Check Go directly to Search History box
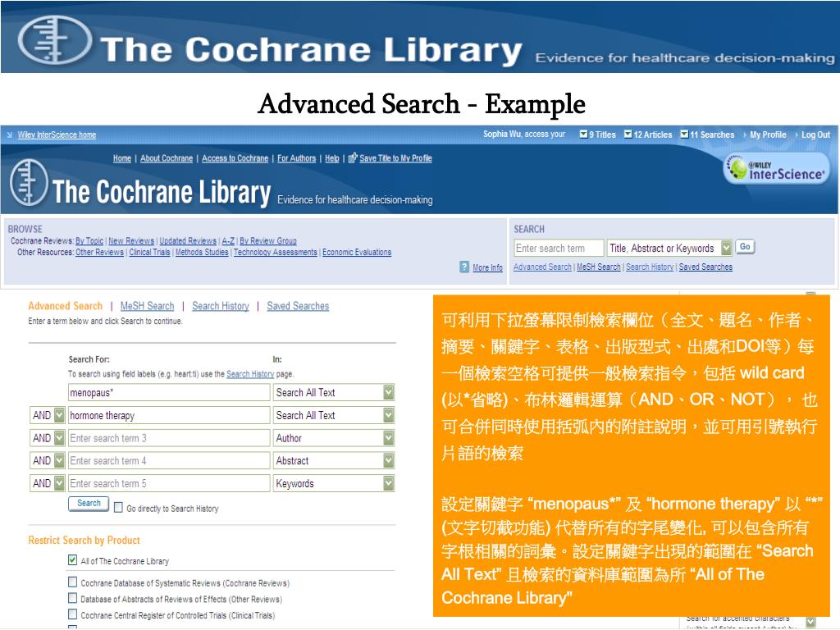Viewport: 840px width, 630px height. pos(118,507)
